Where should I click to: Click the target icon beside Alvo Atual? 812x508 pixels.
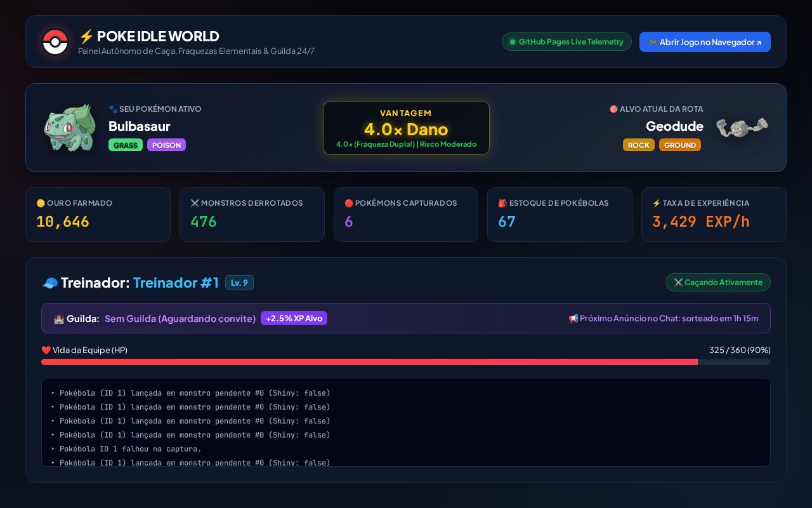(613, 109)
